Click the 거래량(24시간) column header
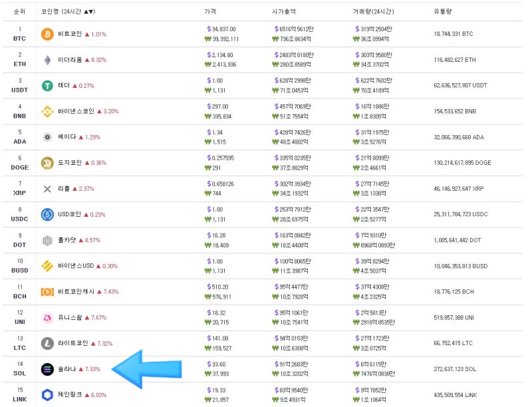532x407 pixels. pyautogui.click(x=373, y=11)
